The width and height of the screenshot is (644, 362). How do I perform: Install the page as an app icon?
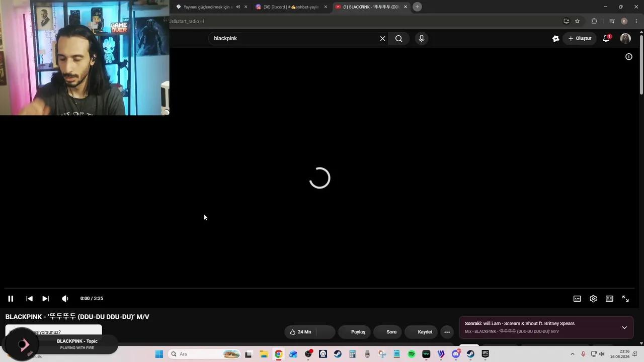click(x=567, y=21)
